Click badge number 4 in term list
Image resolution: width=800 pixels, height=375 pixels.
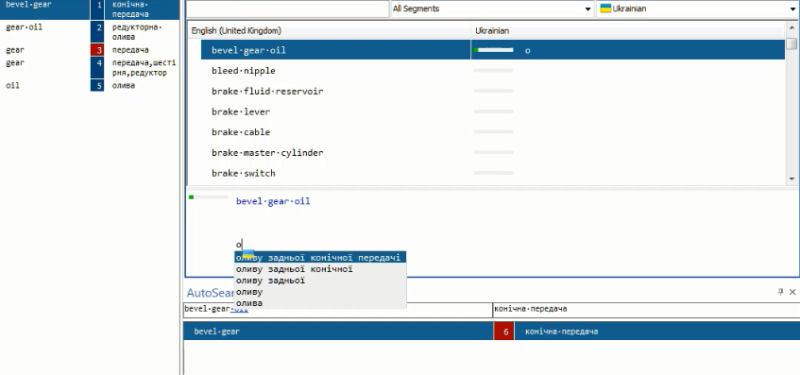point(97,67)
